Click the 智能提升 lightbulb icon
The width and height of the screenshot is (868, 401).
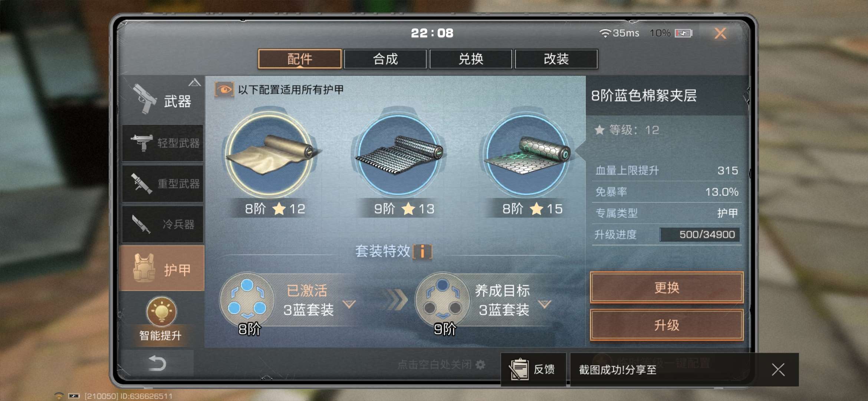click(x=161, y=311)
